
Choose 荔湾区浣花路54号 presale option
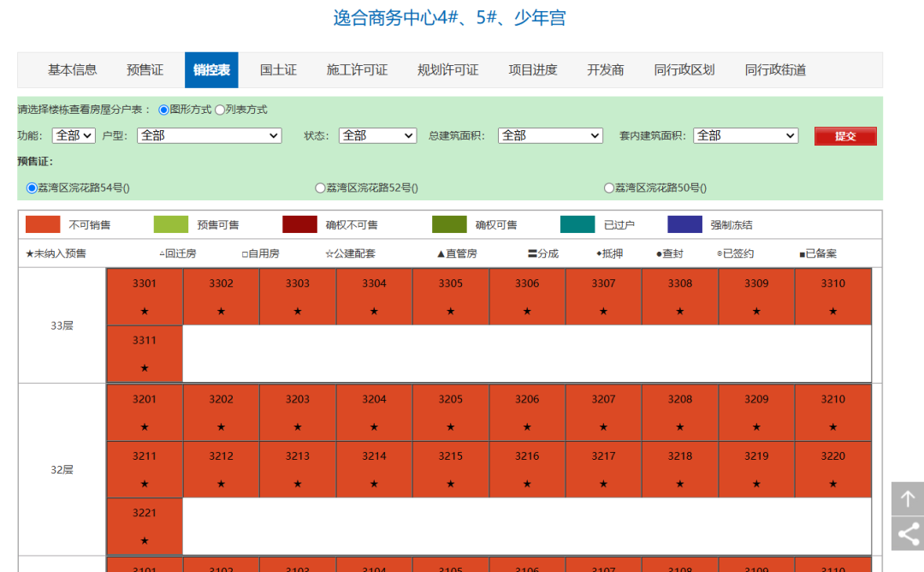(32, 188)
